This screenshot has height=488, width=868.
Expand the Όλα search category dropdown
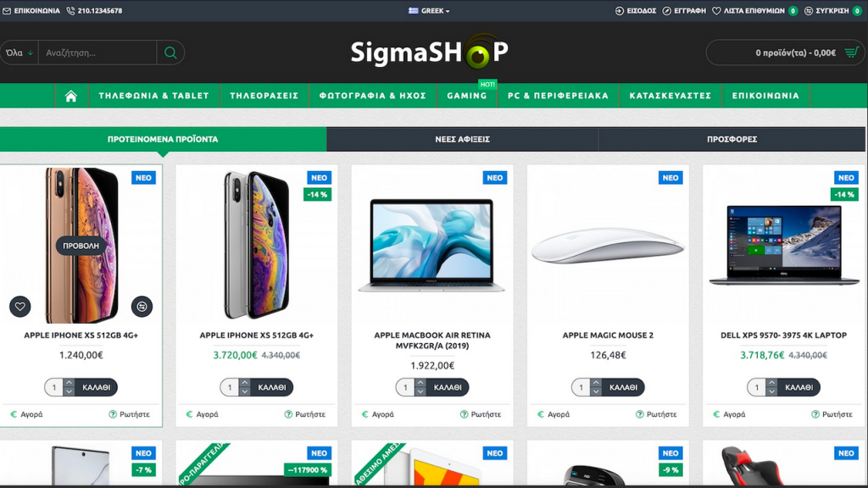(19, 53)
